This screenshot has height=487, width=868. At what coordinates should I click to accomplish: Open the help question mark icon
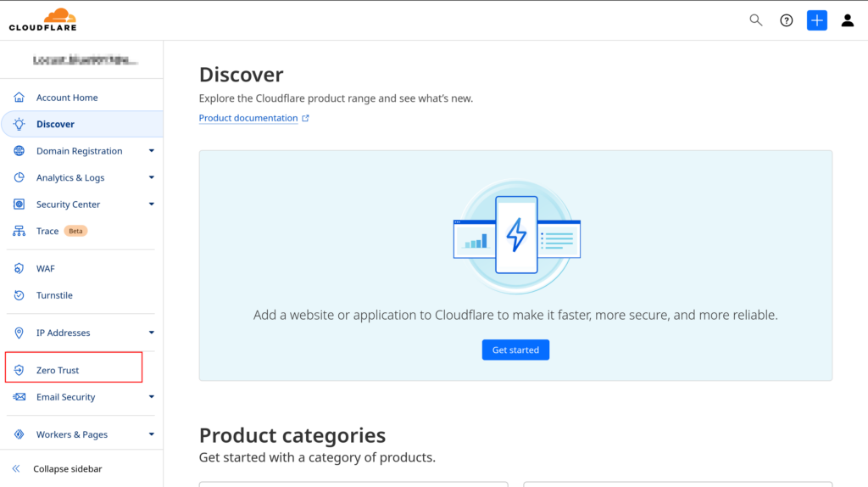786,20
